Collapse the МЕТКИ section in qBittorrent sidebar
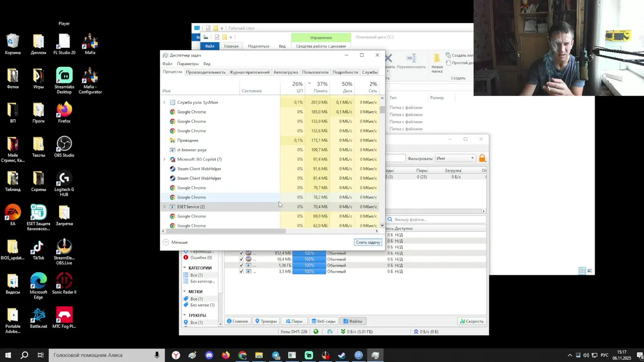Image resolution: width=644 pixels, height=362 pixels. point(184,292)
